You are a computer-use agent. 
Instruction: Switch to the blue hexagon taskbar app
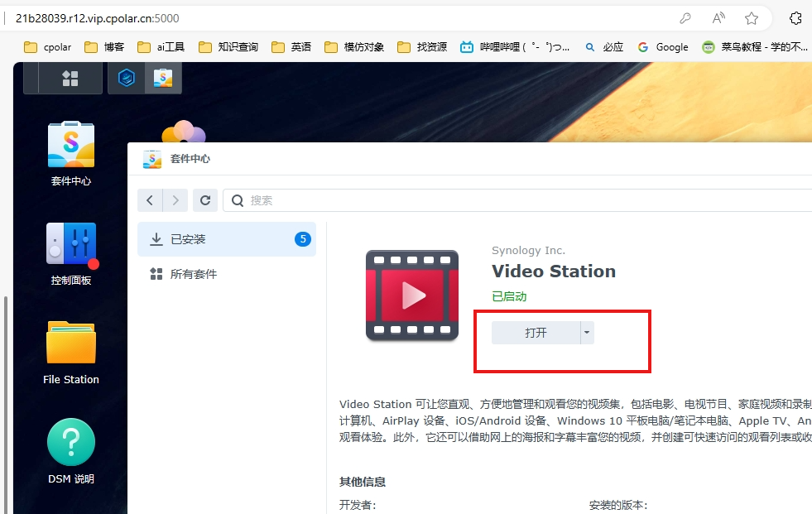tap(127, 78)
